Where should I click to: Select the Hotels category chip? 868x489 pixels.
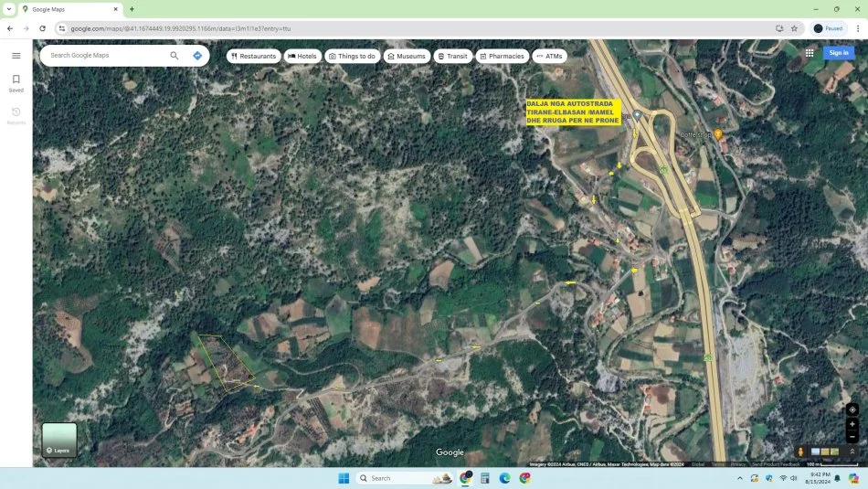click(302, 56)
